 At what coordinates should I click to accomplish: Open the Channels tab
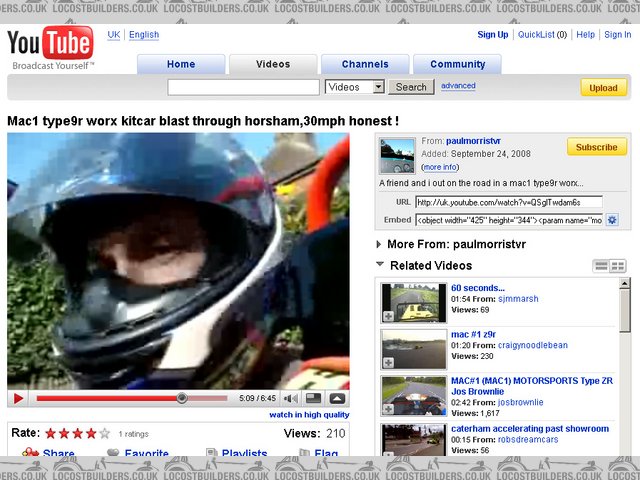pos(365,64)
